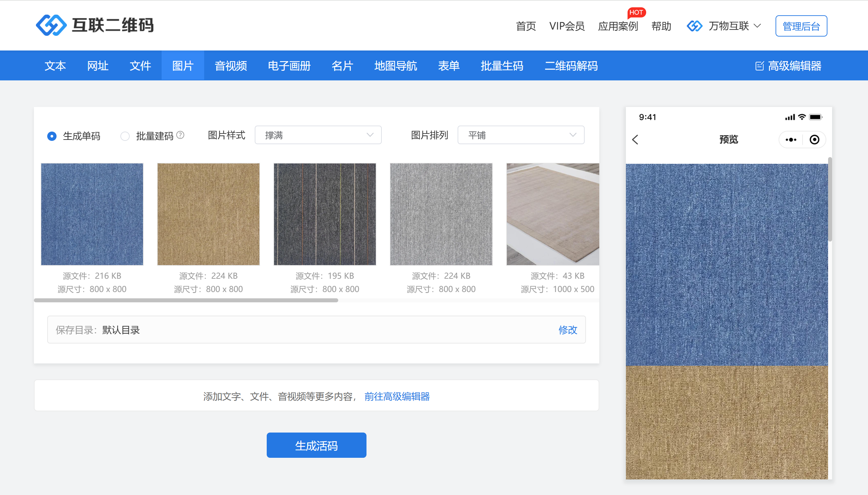Viewport: 868px width, 495px height.
Task: Select the 批量建码 radio option
Action: (x=125, y=136)
